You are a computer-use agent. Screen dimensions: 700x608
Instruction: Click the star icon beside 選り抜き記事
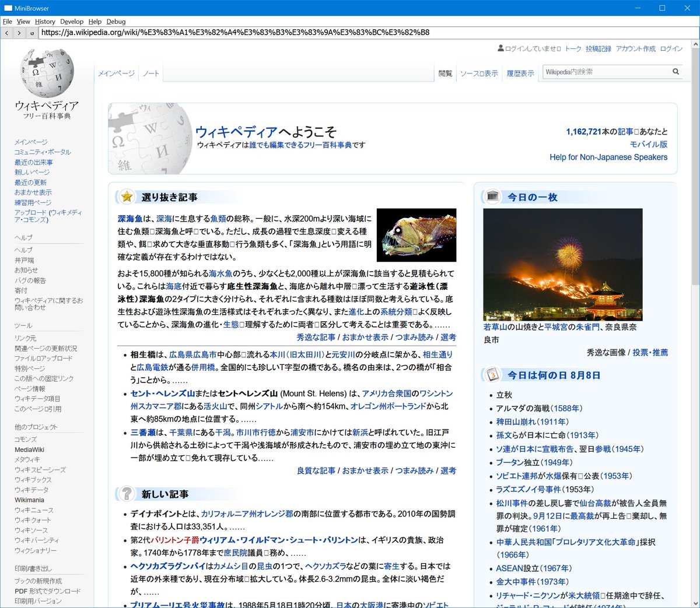[x=127, y=197]
